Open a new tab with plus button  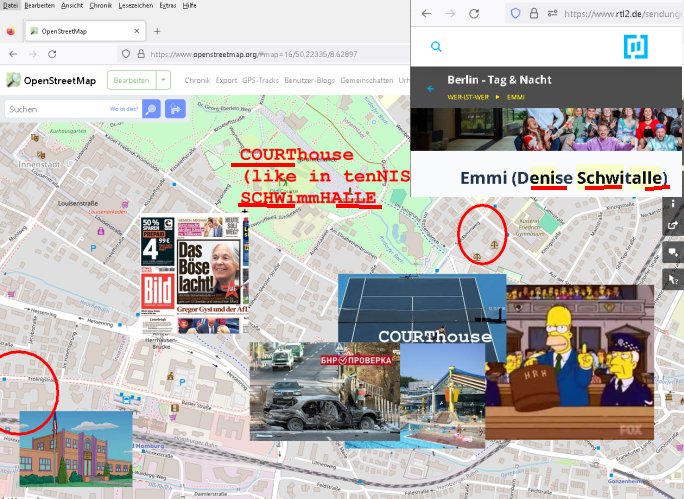click(157, 31)
